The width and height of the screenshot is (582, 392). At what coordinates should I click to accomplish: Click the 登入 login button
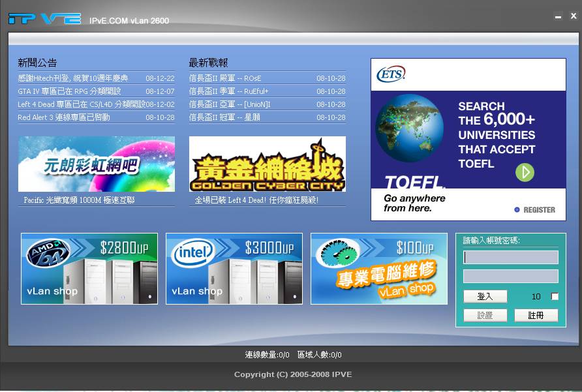pos(485,297)
